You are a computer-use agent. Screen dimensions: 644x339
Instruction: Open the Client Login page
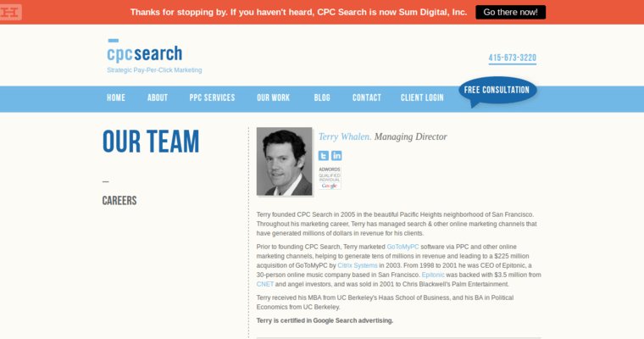[x=422, y=97]
